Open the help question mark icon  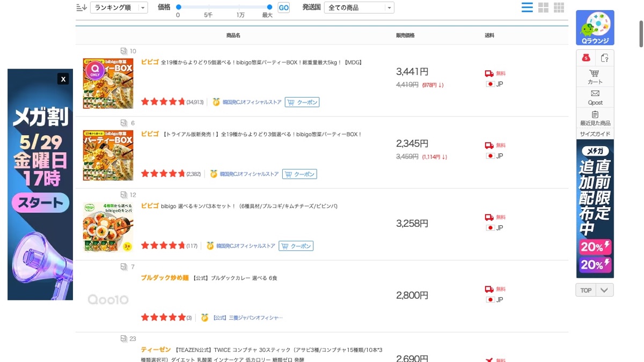(x=605, y=58)
